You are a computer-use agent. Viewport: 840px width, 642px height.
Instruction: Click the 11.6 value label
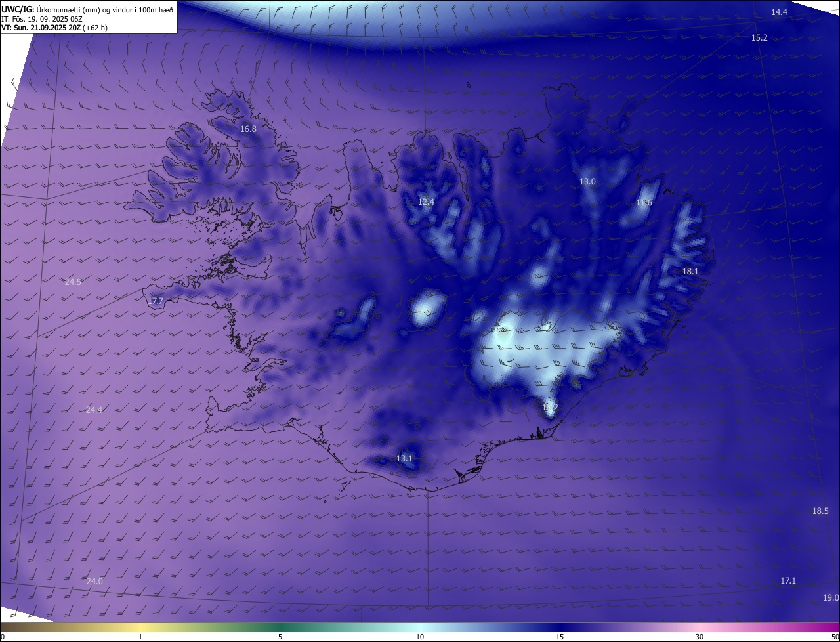click(644, 203)
